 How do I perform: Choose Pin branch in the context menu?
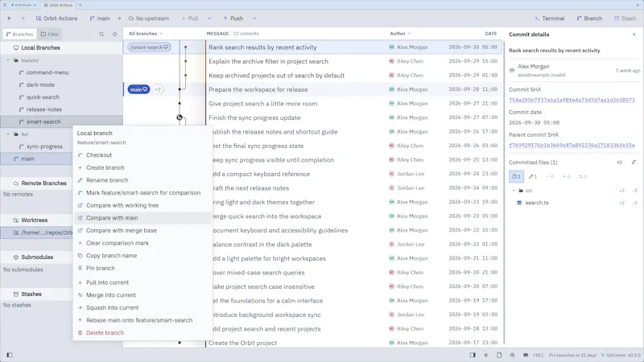[x=142, y=268]
